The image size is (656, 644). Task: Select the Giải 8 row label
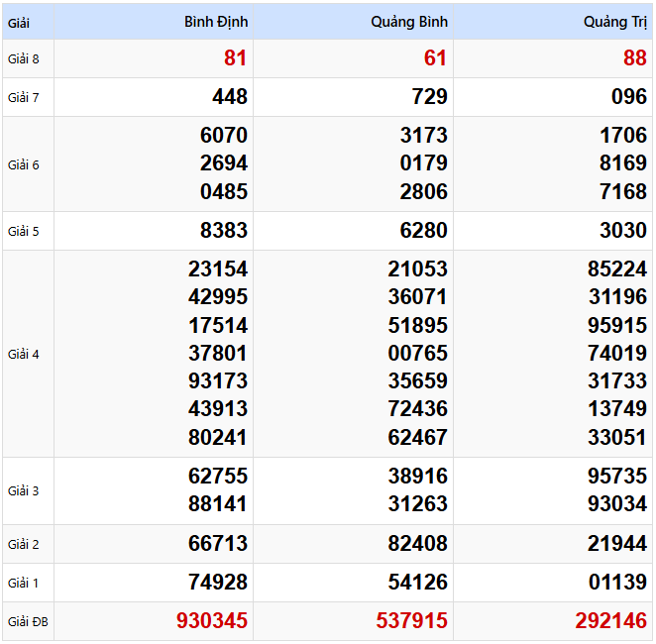pyautogui.click(x=24, y=58)
